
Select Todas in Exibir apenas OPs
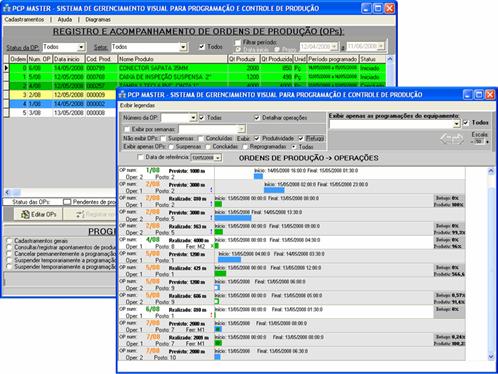click(294, 147)
